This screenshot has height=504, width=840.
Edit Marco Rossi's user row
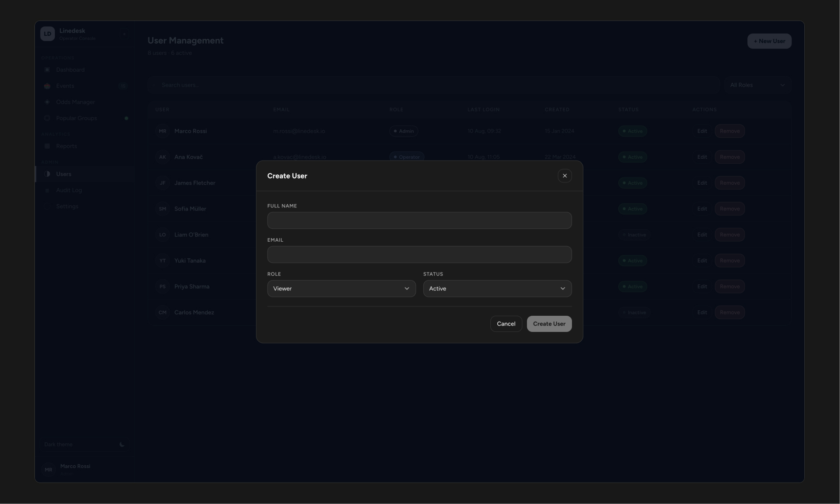702,131
